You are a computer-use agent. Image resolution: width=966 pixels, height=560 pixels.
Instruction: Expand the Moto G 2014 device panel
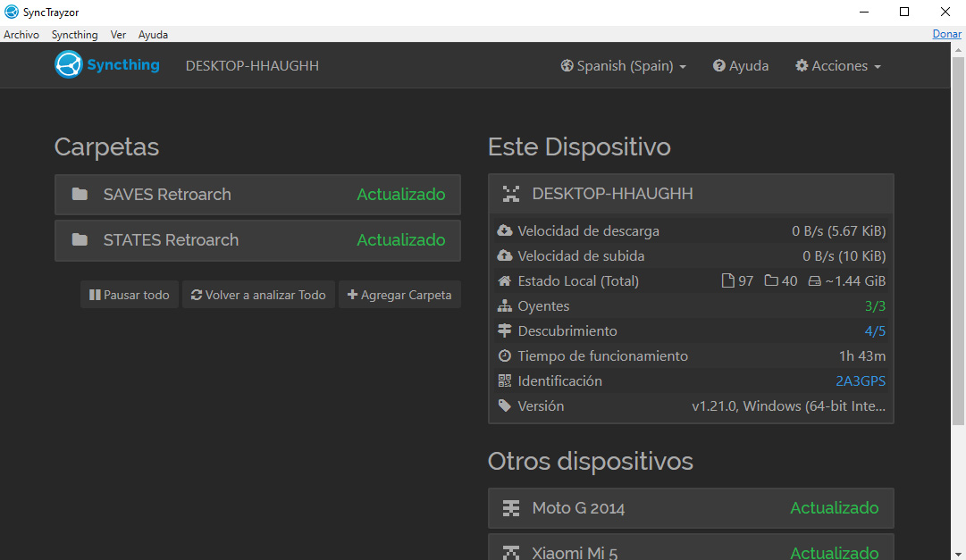pos(691,508)
